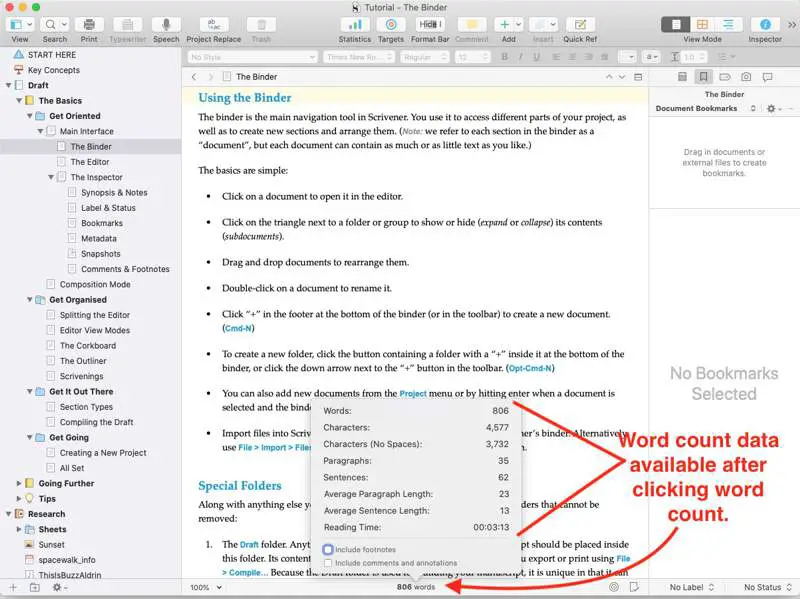Open the Metadata tag tab in inspector
800x599 pixels.
point(724,77)
